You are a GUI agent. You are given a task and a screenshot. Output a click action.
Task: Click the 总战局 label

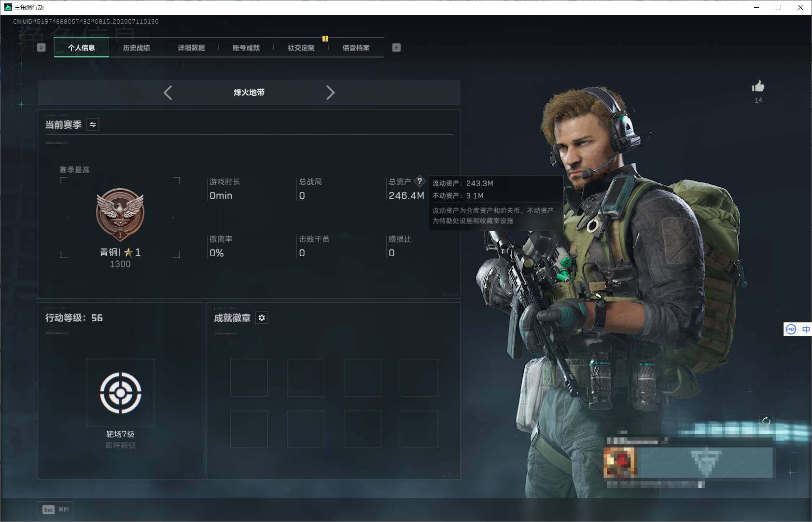[x=310, y=181]
